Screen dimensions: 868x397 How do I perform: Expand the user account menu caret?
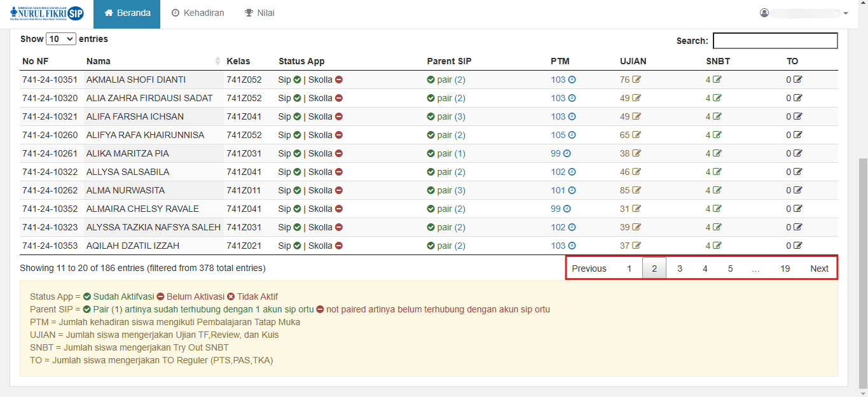[x=846, y=13]
